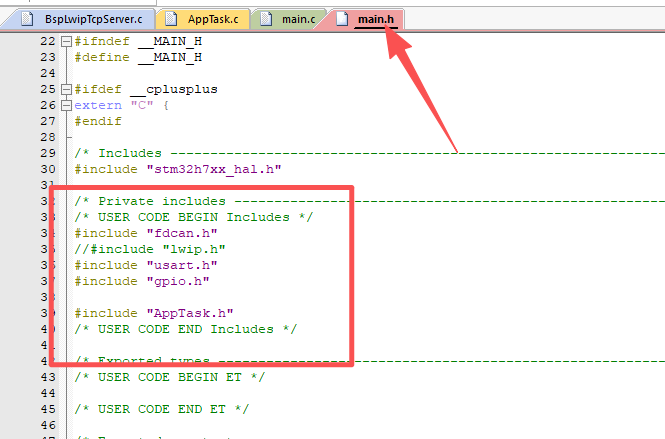Click the file icon on main.c tab
Image resolution: width=665 pixels, height=439 pixels.
266,19
